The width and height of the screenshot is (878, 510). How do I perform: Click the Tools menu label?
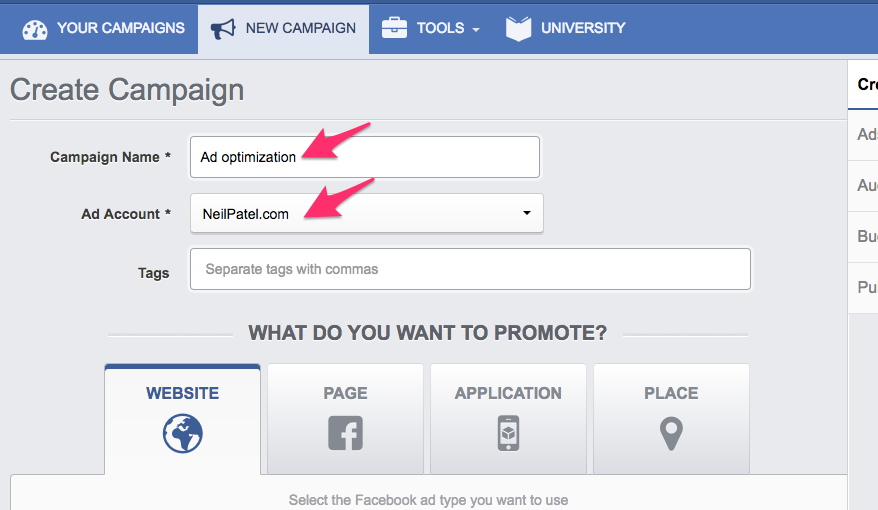tap(440, 28)
